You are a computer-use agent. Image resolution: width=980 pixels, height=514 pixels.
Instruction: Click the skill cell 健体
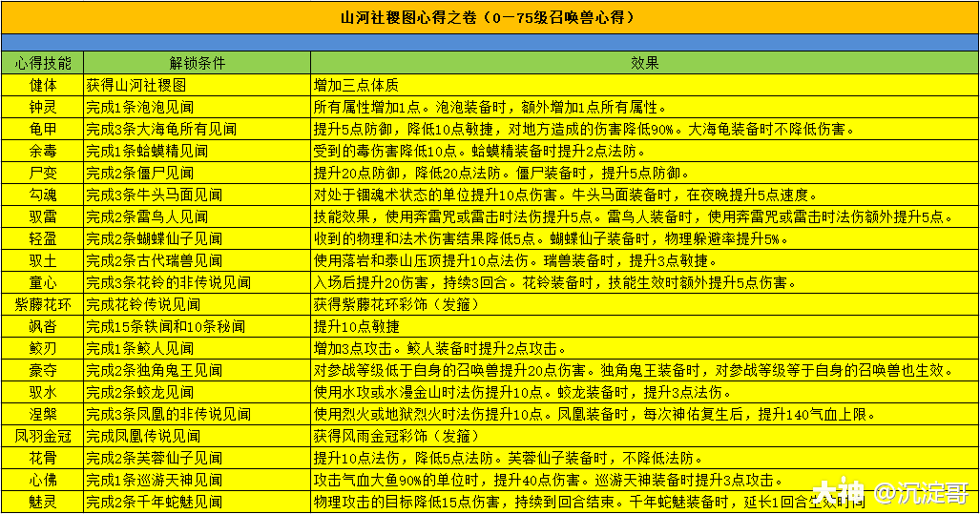click(x=43, y=85)
